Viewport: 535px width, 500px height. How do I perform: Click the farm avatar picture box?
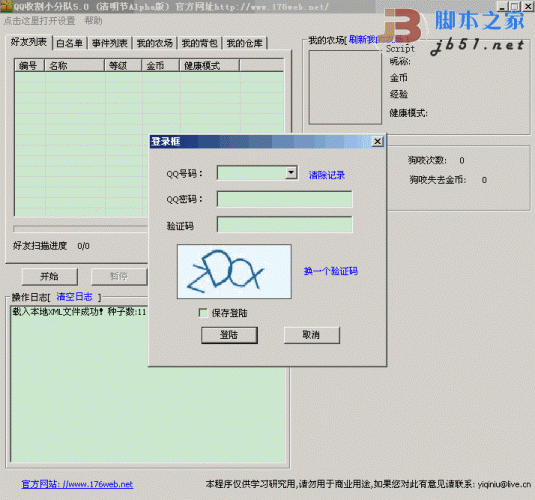[345, 87]
